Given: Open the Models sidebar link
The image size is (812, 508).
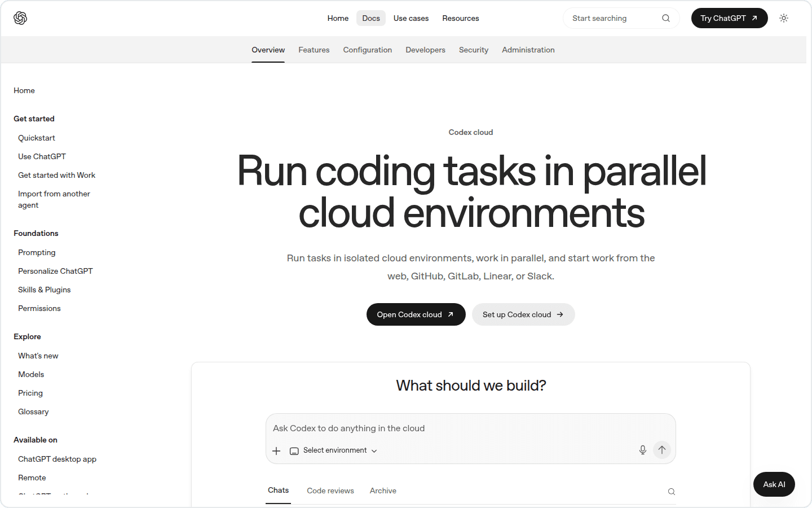Looking at the screenshot, I should click(31, 374).
